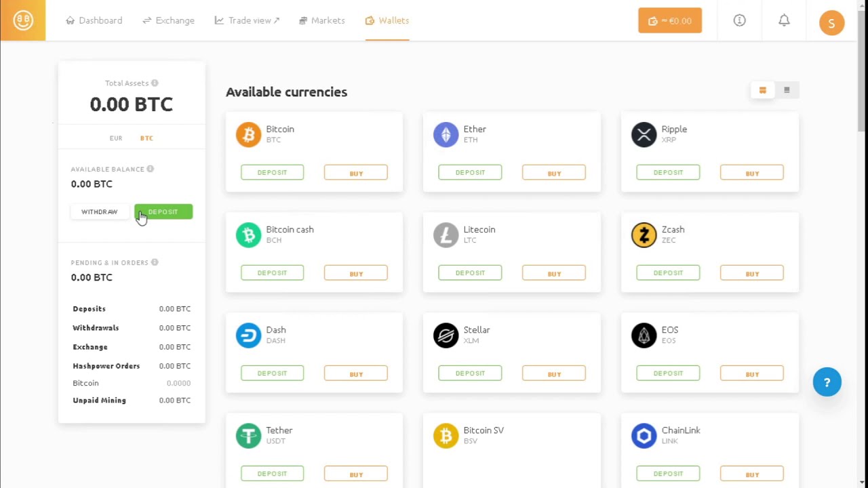Click the Zcash ZEC coin icon
The width and height of the screenshot is (868, 488).
pos(644,235)
